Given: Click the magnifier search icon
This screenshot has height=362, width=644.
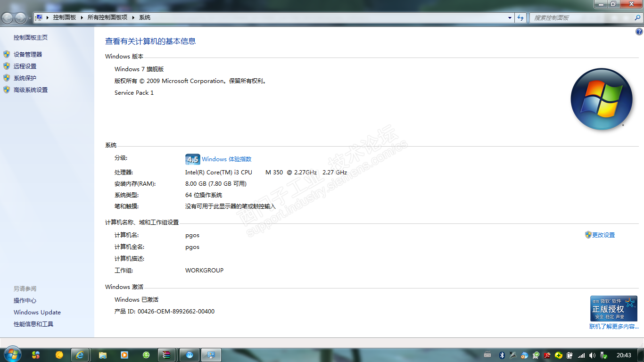Looking at the screenshot, I should click(637, 18).
